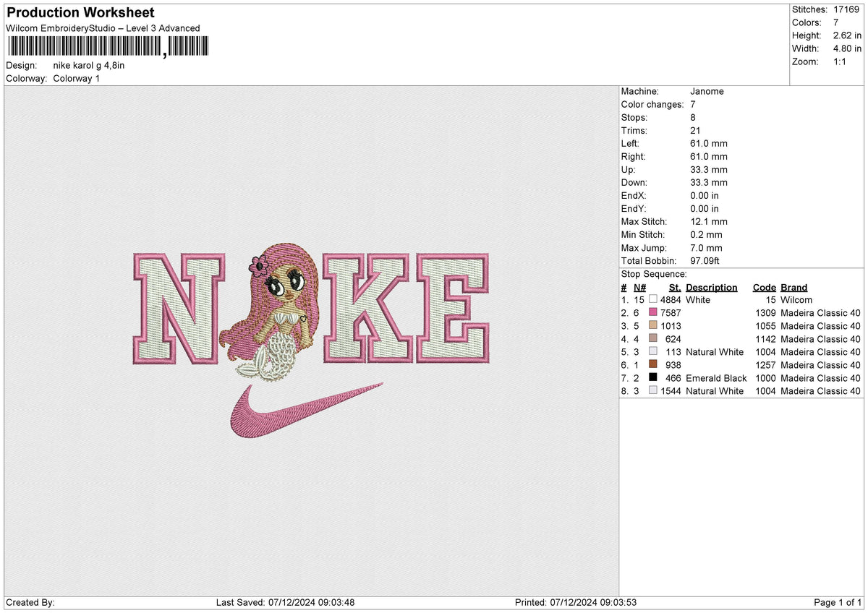Viewport: 868px width, 613px height.
Task: Click 'Wilcom EmbroideryStudio – Level 3 Advanced' text
Action: pyautogui.click(x=103, y=28)
